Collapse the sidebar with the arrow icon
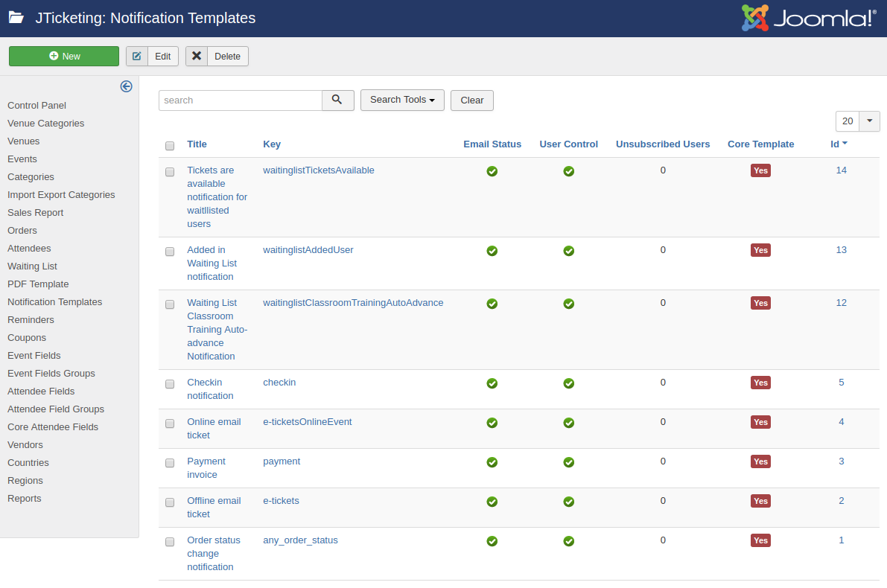Viewport: 887px width, 588px height. 126,86
